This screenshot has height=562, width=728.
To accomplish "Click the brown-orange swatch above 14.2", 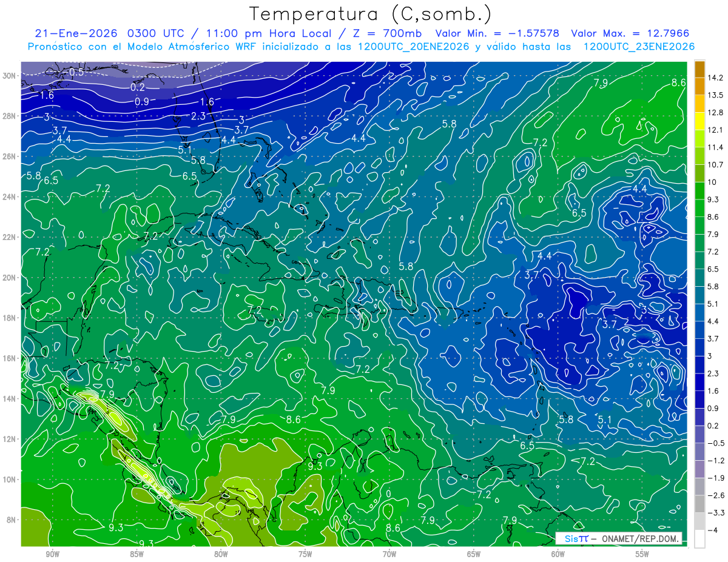I will point(699,69).
